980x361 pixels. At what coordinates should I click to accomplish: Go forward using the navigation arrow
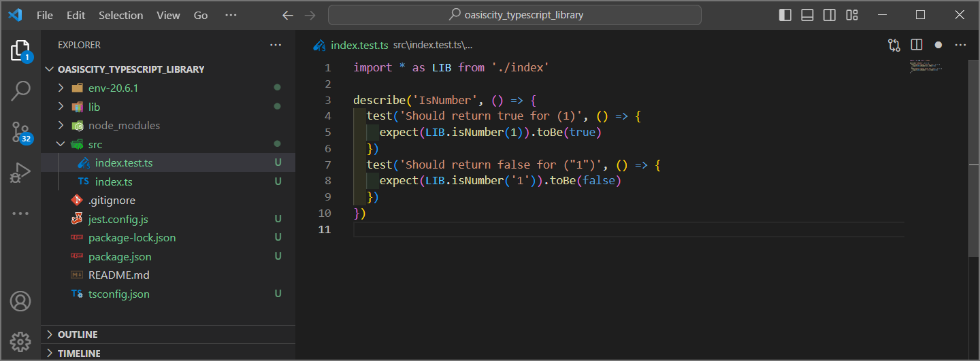(310, 15)
